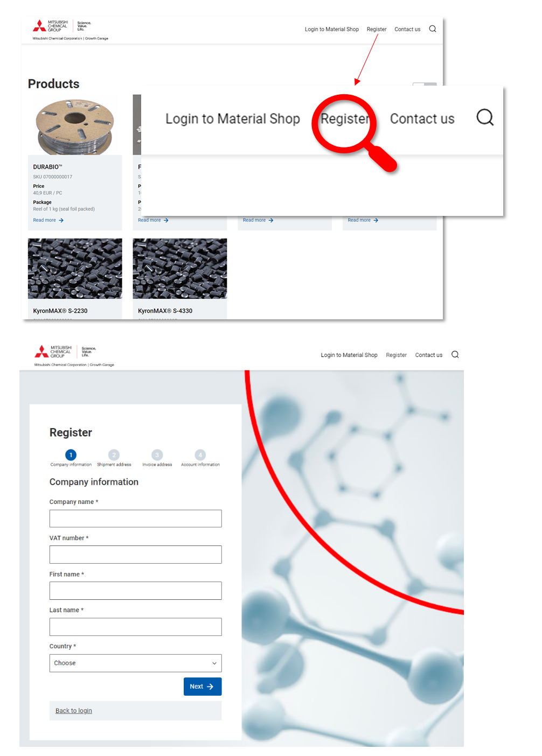Click the search magnifier in top header
This screenshot has height=756, width=542.
433,29
